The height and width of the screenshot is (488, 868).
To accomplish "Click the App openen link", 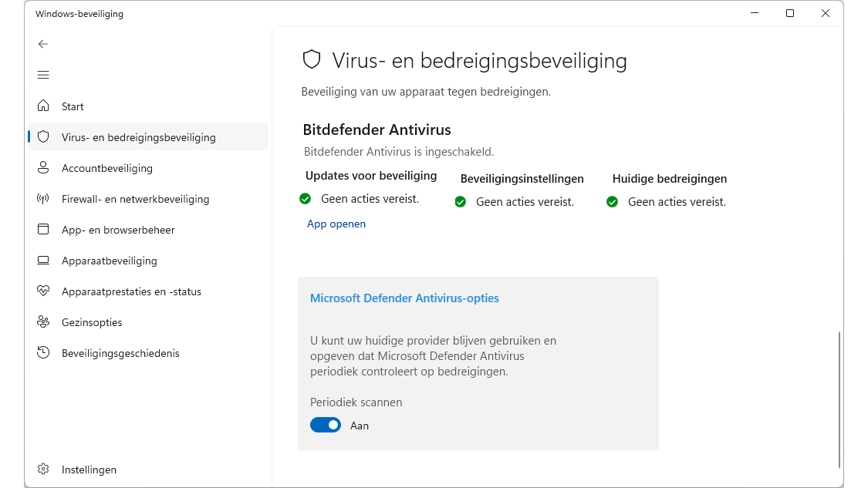I will (x=336, y=224).
